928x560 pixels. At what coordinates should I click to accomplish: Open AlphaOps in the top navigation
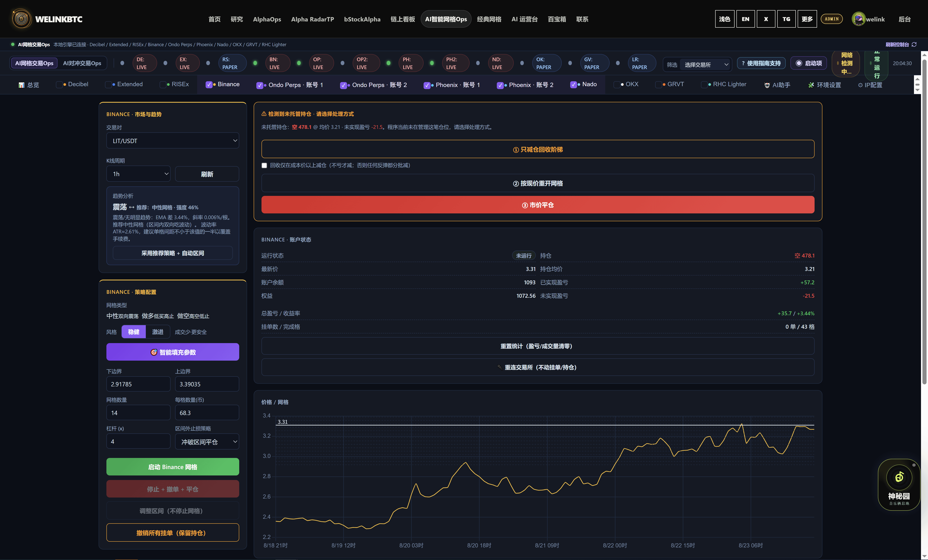pos(267,19)
